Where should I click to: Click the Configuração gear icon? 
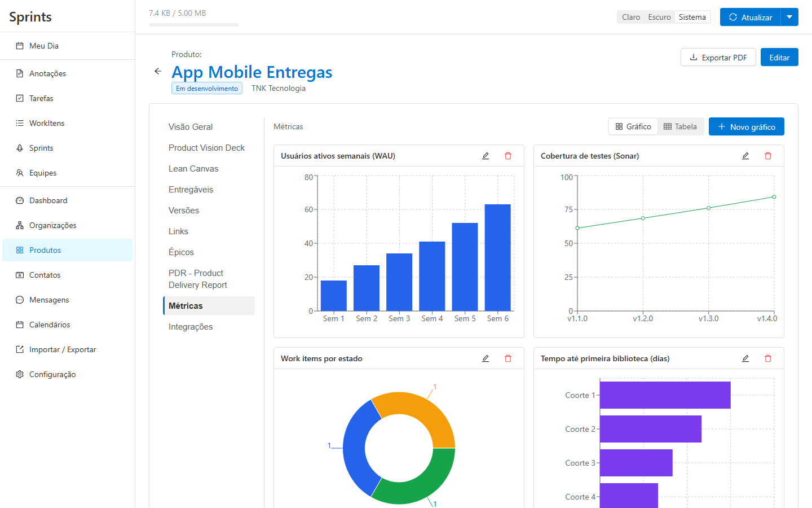(x=20, y=374)
